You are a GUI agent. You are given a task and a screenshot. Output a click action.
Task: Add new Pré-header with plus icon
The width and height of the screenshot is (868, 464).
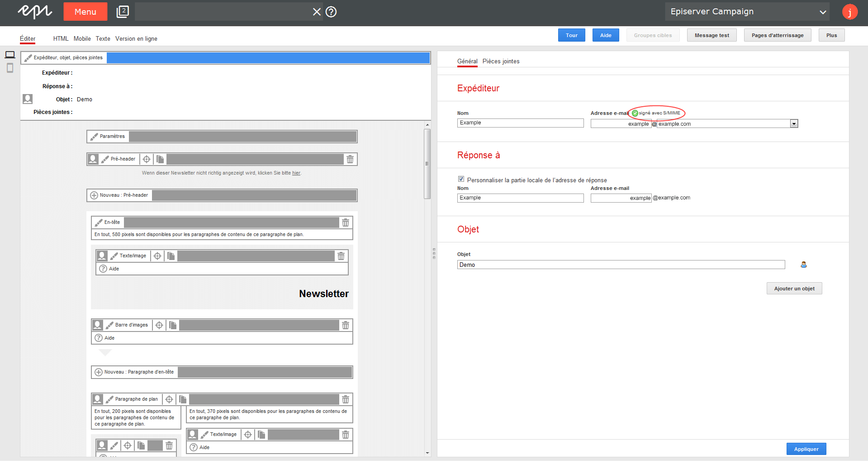point(94,195)
